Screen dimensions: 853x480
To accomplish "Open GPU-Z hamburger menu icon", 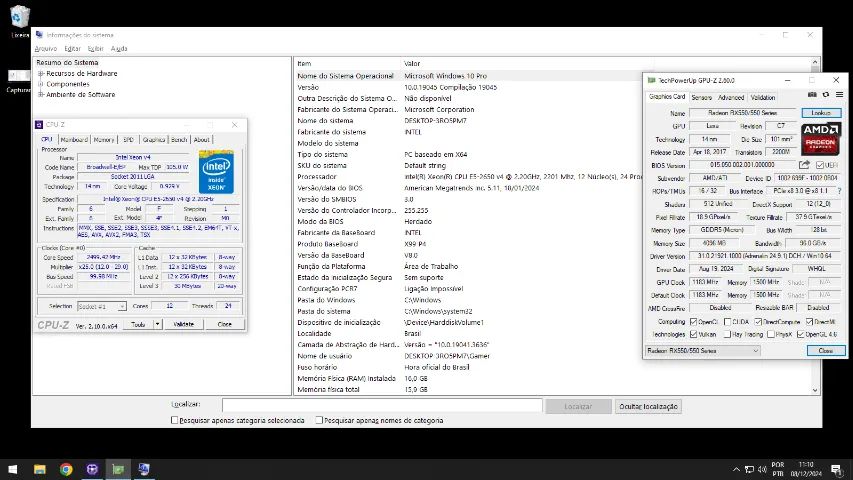I will point(839,95).
